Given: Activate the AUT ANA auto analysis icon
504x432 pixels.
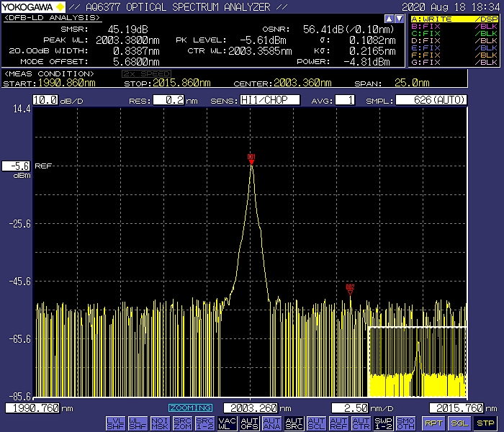Looking at the screenshot, I should click(x=271, y=423).
